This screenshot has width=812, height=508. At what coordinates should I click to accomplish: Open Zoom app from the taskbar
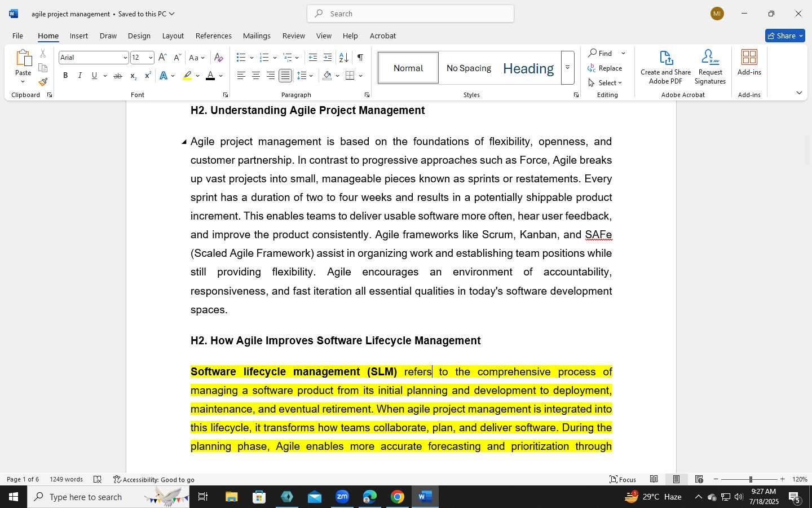(x=342, y=497)
